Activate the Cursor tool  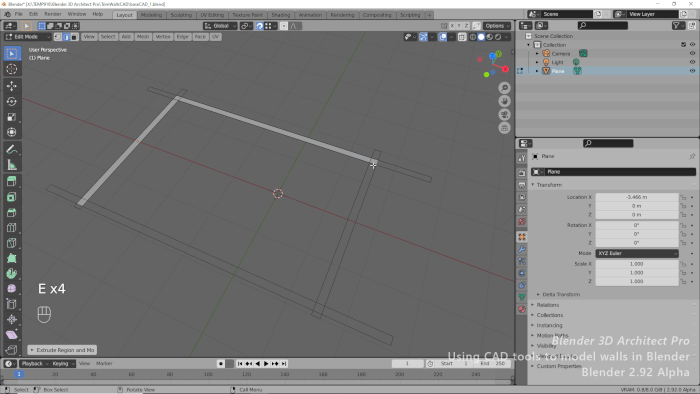tap(12, 69)
